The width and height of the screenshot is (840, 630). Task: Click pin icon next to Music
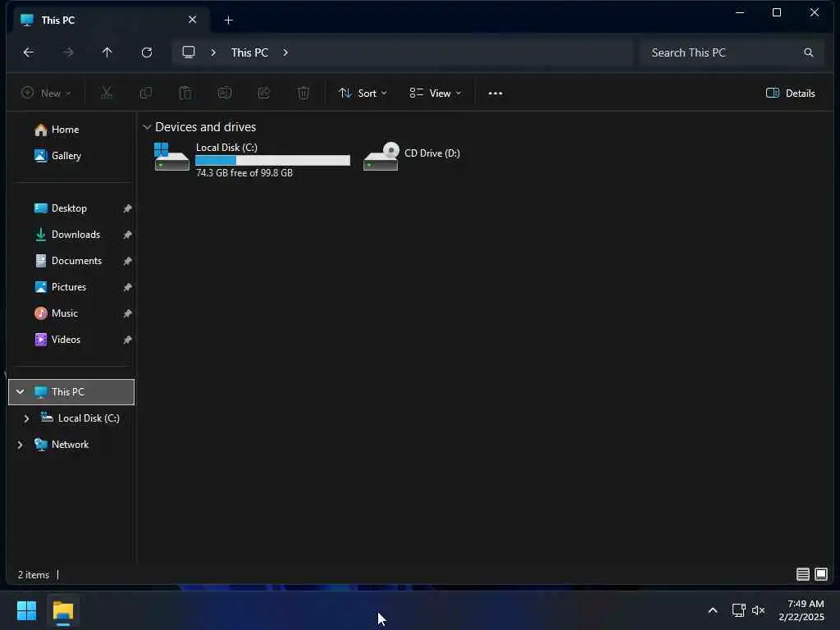click(x=127, y=313)
